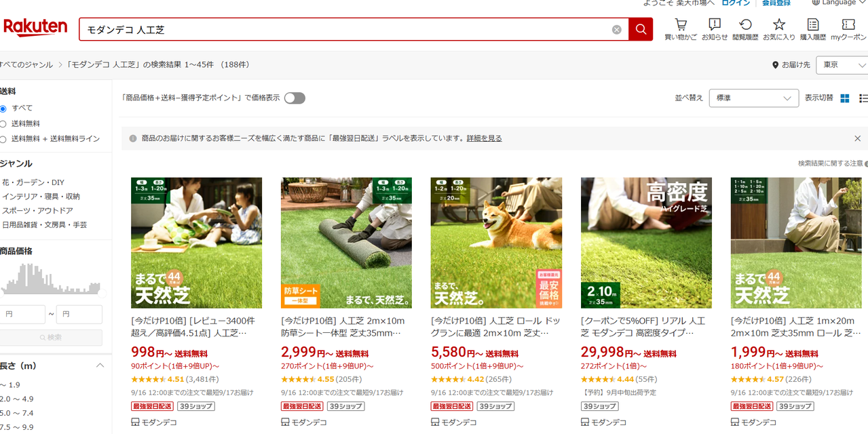
Task: Clear the search box text
Action: (616, 30)
